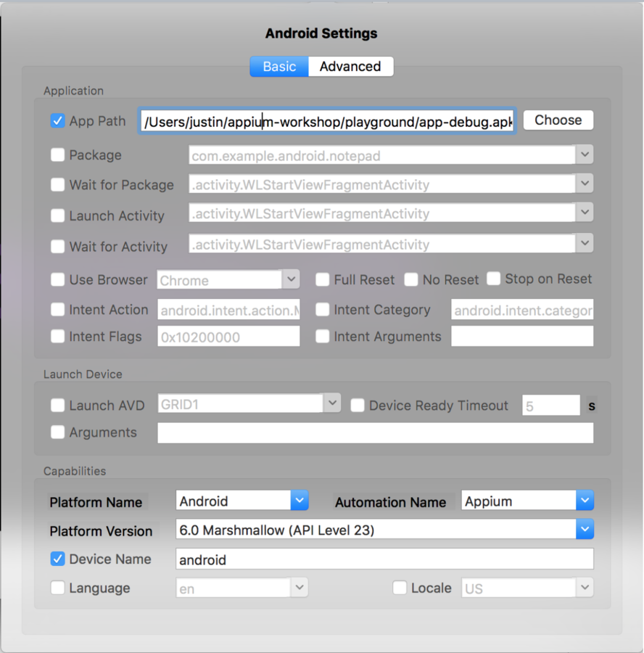644x653 pixels.
Task: Check the Locale checkbox
Action: (400, 588)
